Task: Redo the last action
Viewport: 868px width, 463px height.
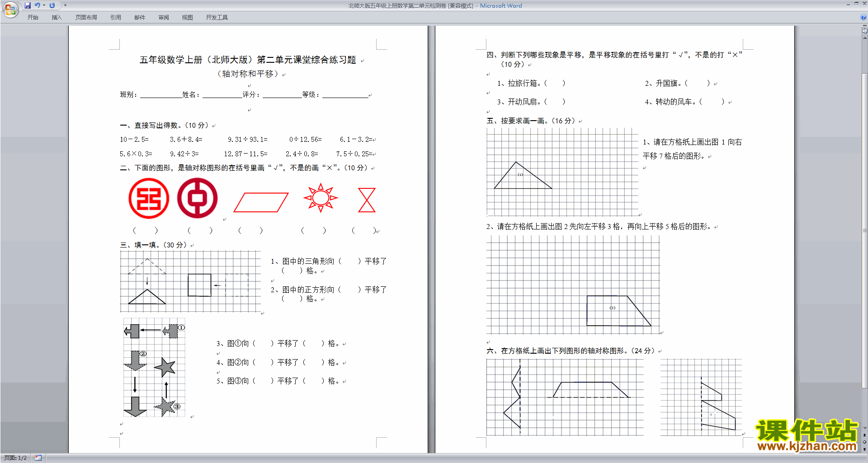Action: pyautogui.click(x=52, y=5)
